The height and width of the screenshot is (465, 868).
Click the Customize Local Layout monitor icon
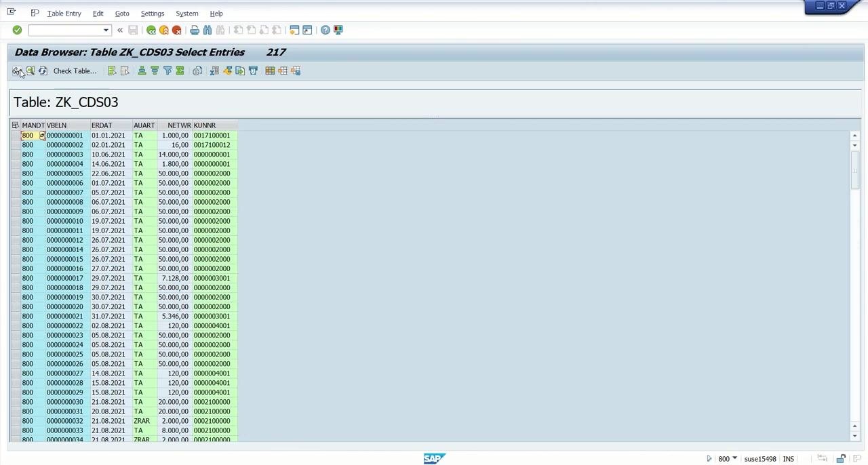[338, 30]
